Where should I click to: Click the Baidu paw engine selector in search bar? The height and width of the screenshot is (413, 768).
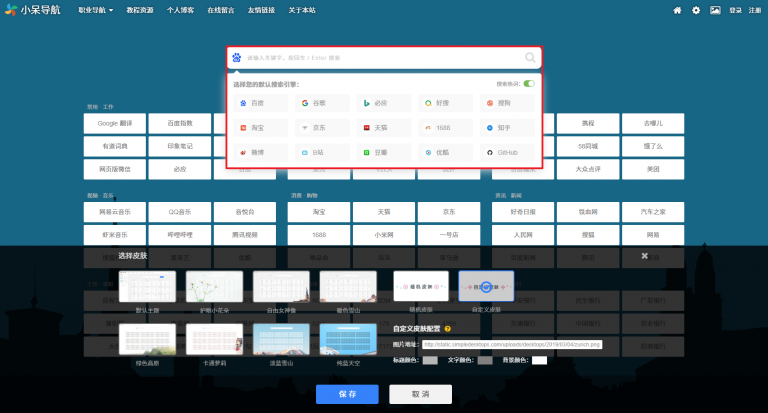(x=237, y=58)
